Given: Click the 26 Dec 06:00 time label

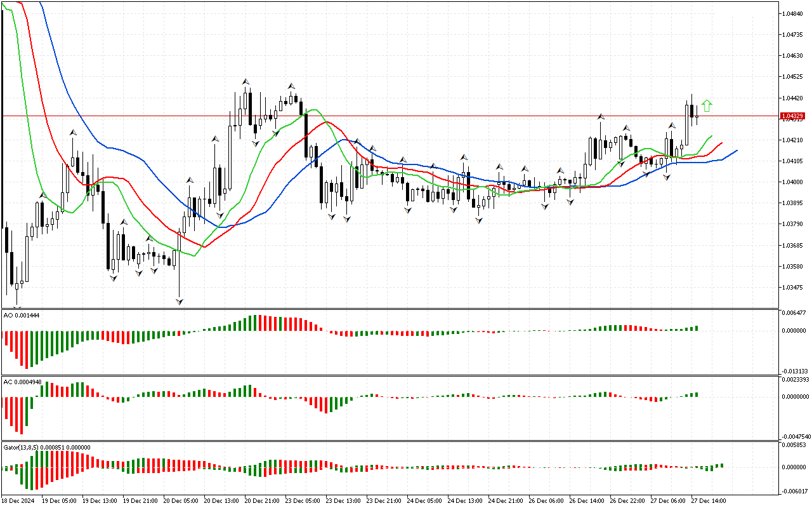Looking at the screenshot, I should (x=546, y=501).
